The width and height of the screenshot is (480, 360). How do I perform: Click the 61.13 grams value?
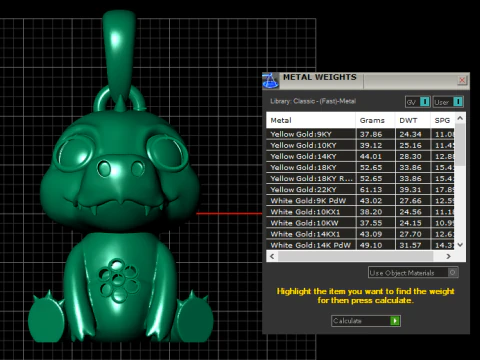click(371, 189)
